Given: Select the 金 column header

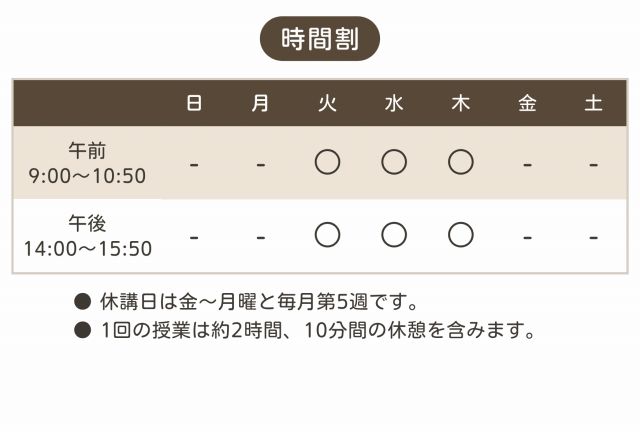Looking at the screenshot, I should (x=527, y=103).
